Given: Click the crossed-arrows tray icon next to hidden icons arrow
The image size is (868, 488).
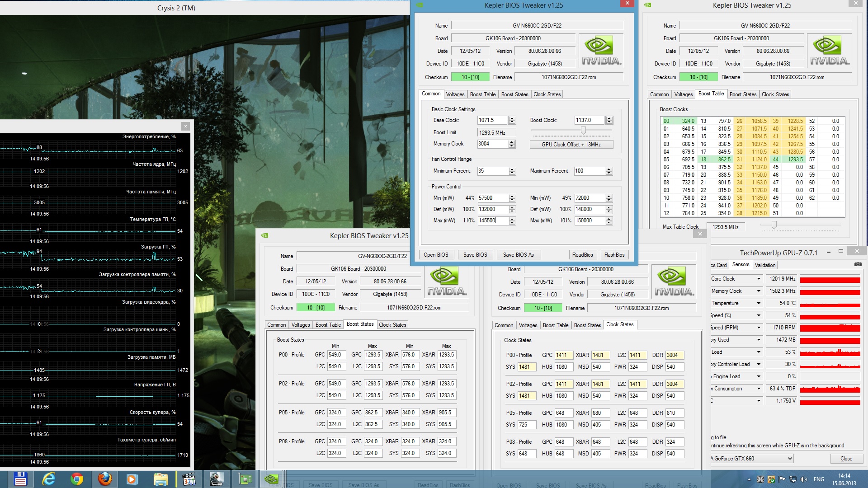Looking at the screenshot, I should [x=760, y=479].
